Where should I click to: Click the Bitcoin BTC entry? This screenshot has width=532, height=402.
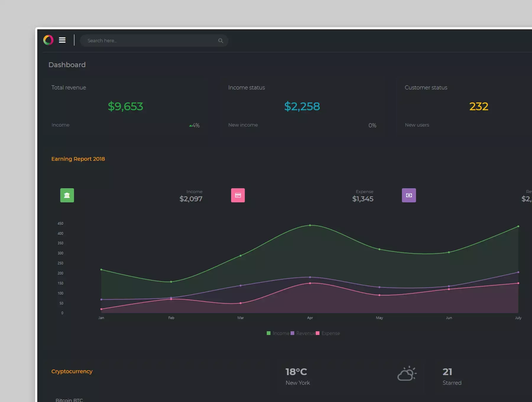coord(69,400)
